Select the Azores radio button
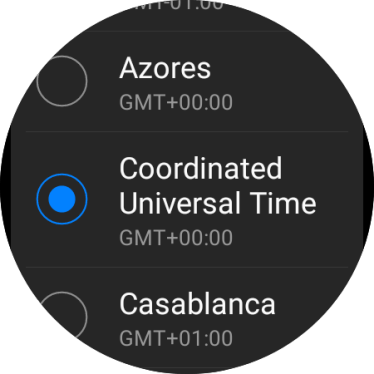The width and height of the screenshot is (374, 374). tap(62, 81)
